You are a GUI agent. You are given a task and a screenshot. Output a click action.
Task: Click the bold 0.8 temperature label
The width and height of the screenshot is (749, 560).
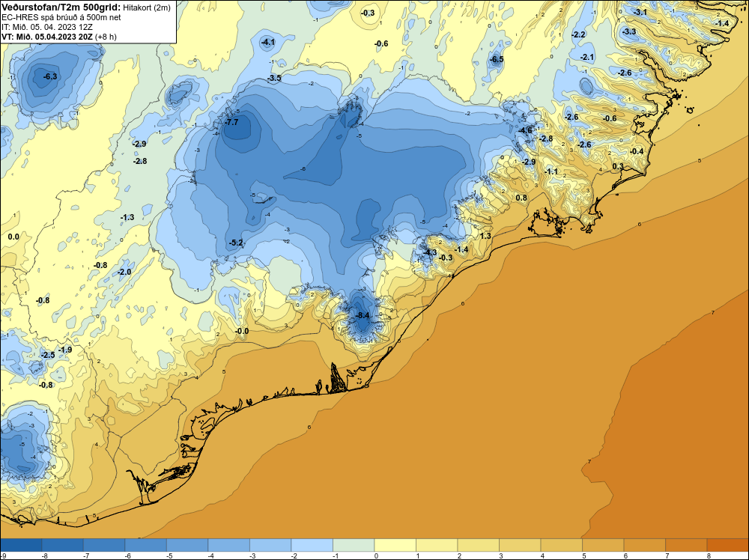tap(521, 198)
